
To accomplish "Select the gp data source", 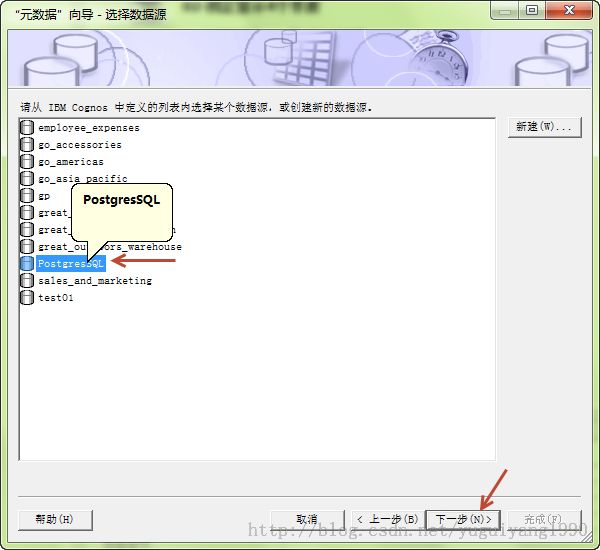I will (x=44, y=196).
